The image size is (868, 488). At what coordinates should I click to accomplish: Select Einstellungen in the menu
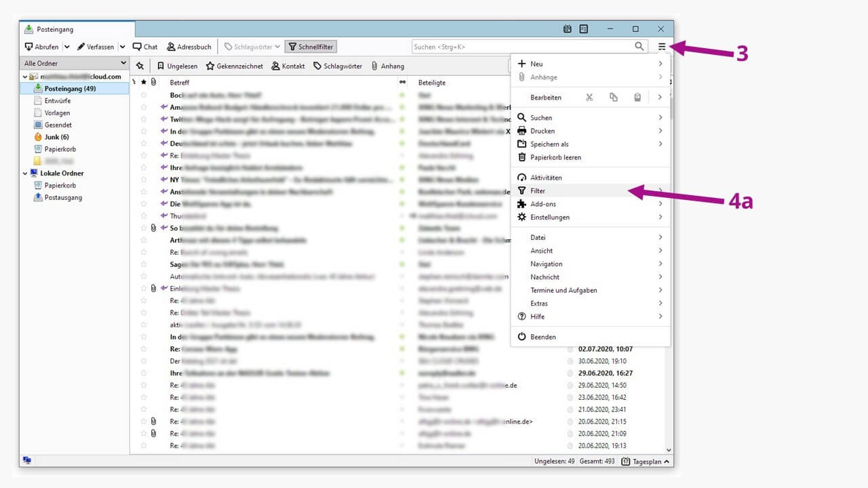549,218
